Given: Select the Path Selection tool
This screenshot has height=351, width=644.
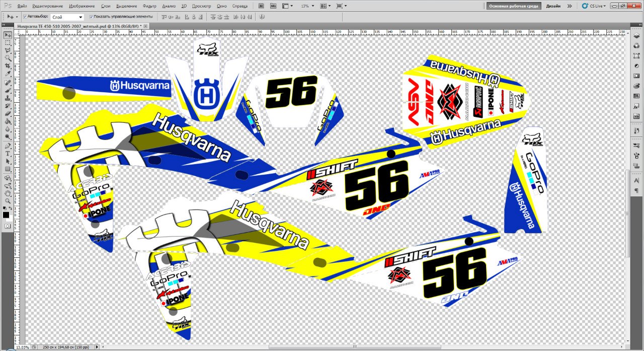Looking at the screenshot, I should pyautogui.click(x=8, y=162).
